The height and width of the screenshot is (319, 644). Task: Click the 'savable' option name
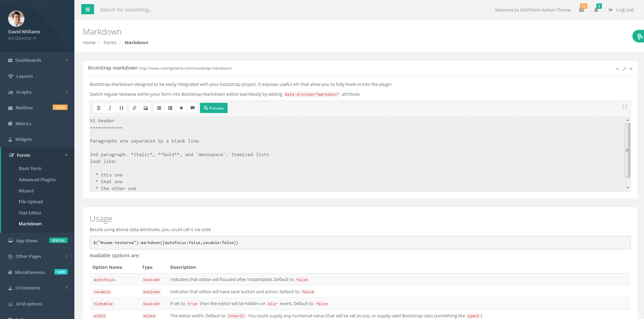click(102, 292)
